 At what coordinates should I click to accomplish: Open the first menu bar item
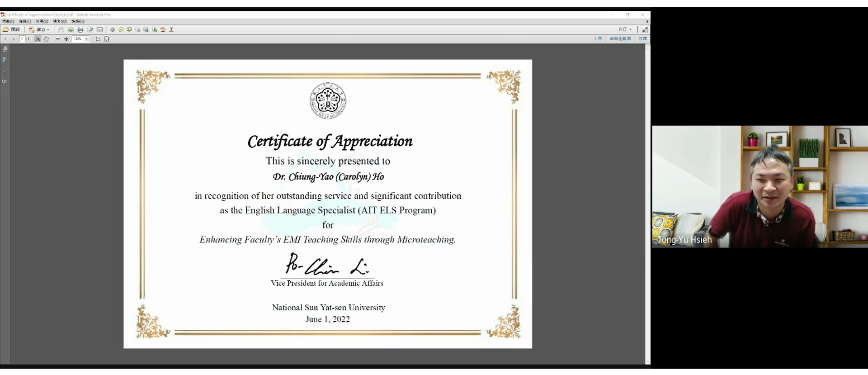8,21
